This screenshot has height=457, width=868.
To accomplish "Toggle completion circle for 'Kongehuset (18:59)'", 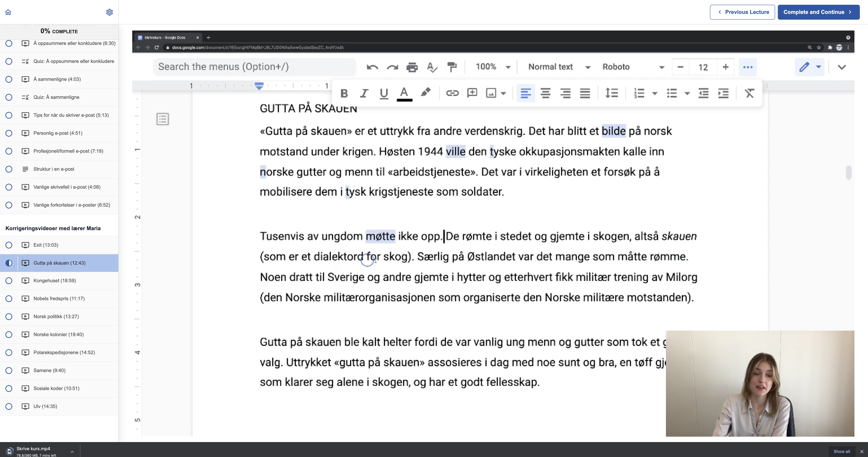I will tap(9, 281).
